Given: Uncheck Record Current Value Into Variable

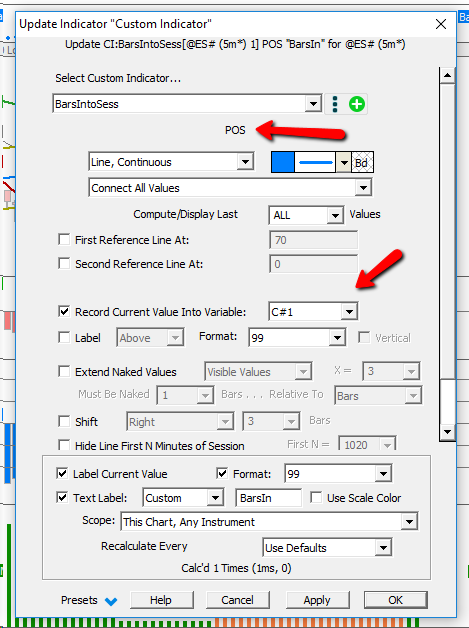Looking at the screenshot, I should click(x=64, y=312).
